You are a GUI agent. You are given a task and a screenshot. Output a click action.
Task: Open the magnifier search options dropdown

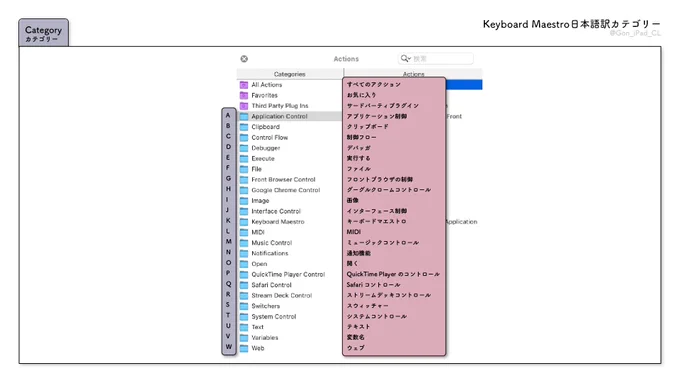[405, 58]
